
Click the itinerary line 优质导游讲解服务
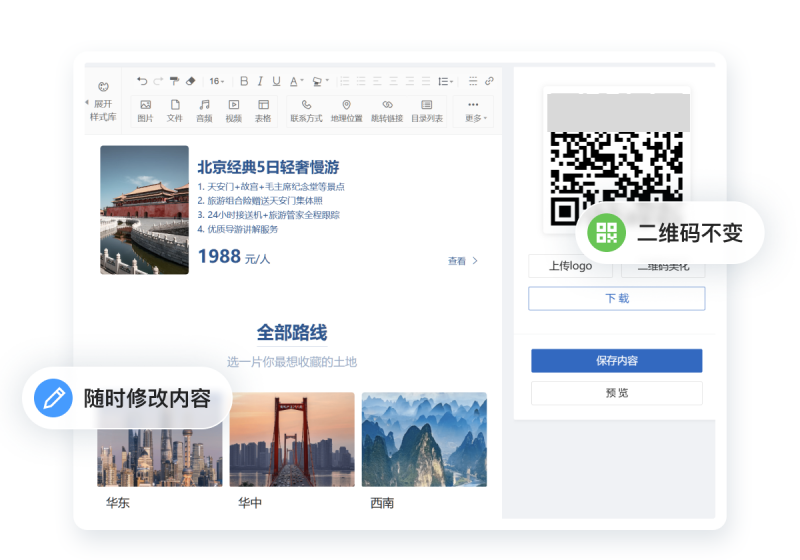(x=243, y=230)
